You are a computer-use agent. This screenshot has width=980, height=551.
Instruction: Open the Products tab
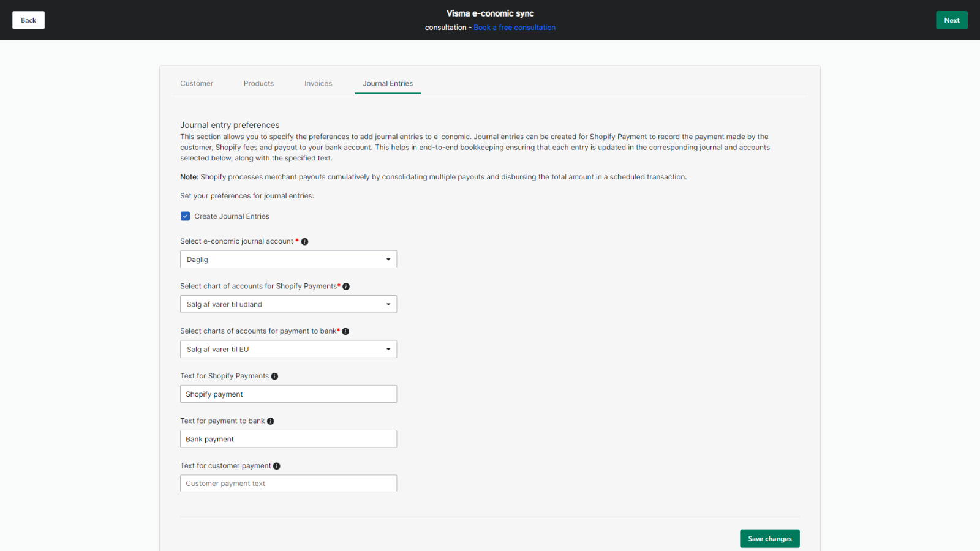258,83
